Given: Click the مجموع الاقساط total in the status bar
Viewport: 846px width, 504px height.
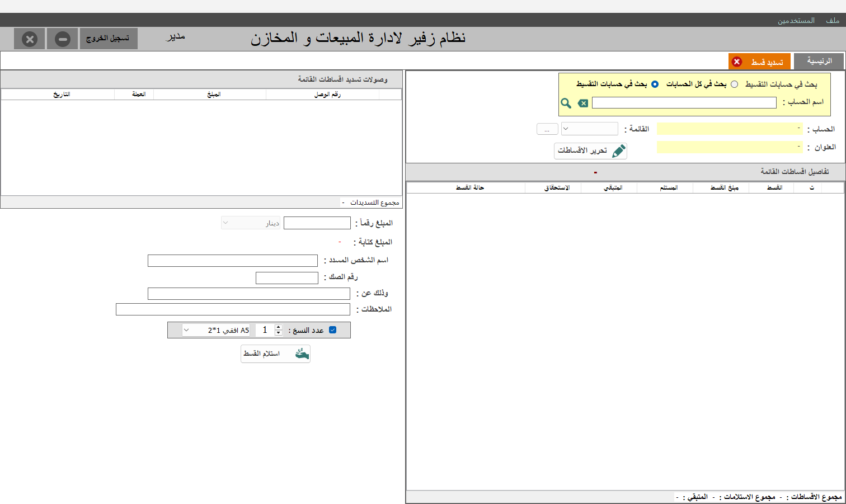Looking at the screenshot, I should pyautogui.click(x=815, y=497).
